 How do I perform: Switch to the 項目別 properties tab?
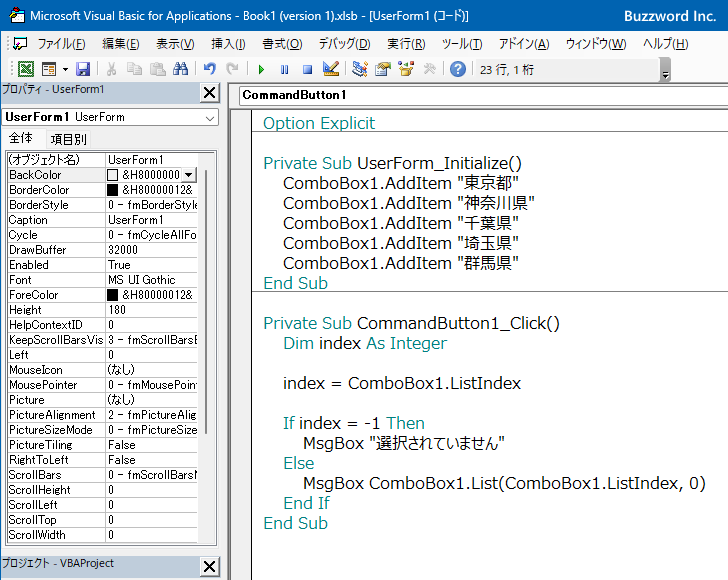68,139
